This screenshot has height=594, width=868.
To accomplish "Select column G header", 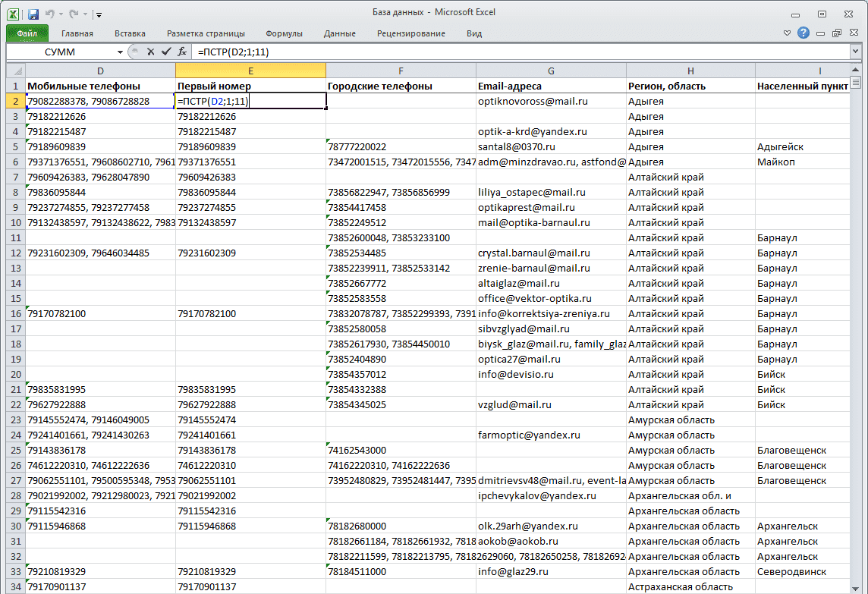I will click(551, 71).
